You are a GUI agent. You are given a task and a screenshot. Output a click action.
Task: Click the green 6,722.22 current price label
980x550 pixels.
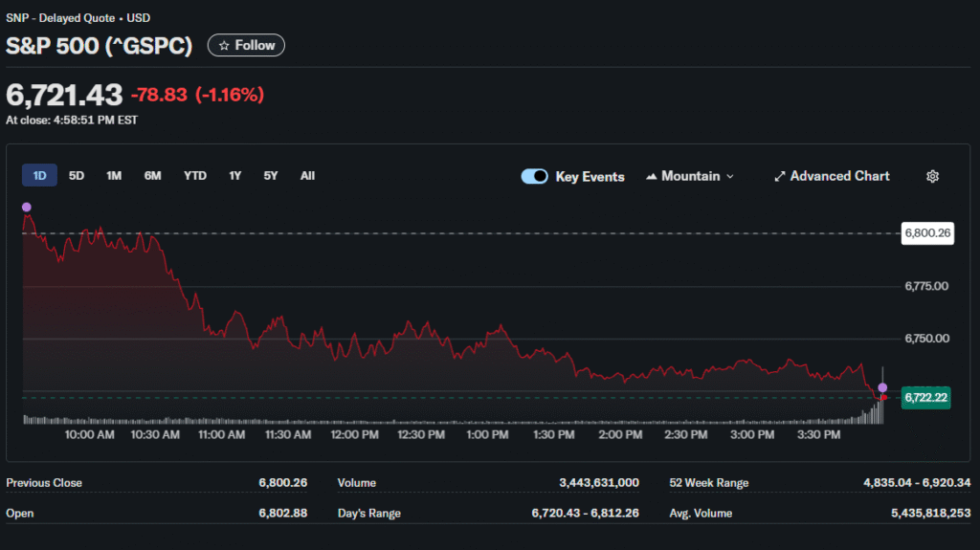[x=925, y=398]
